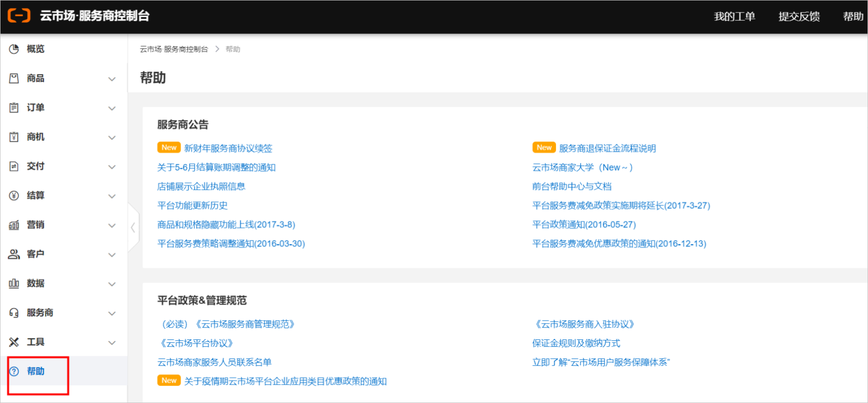Screen dimensions: 868x403
Task: Open 保证金规则及缴纳方式 link
Action: coord(576,343)
